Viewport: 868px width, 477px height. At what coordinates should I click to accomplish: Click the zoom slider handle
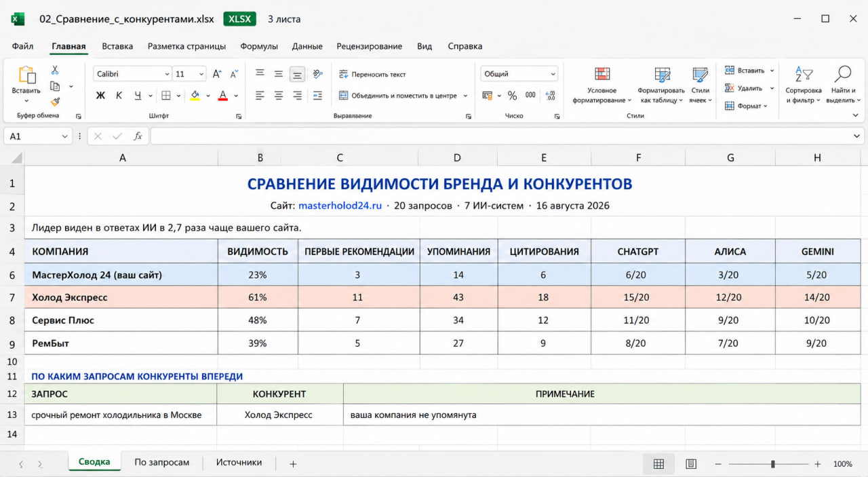(x=773, y=464)
